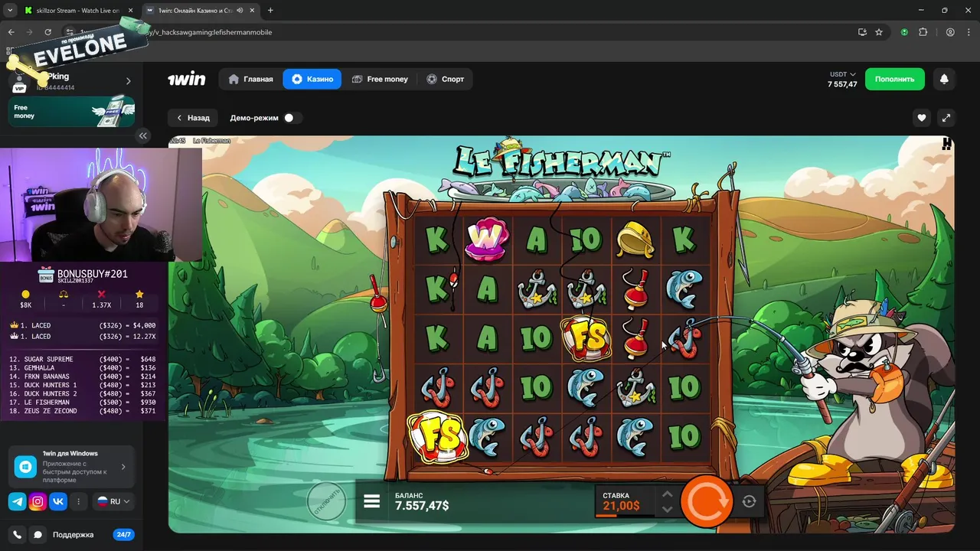Viewport: 980px width, 551px height.
Task: Open the Free money sidebar banner
Action: (x=71, y=112)
